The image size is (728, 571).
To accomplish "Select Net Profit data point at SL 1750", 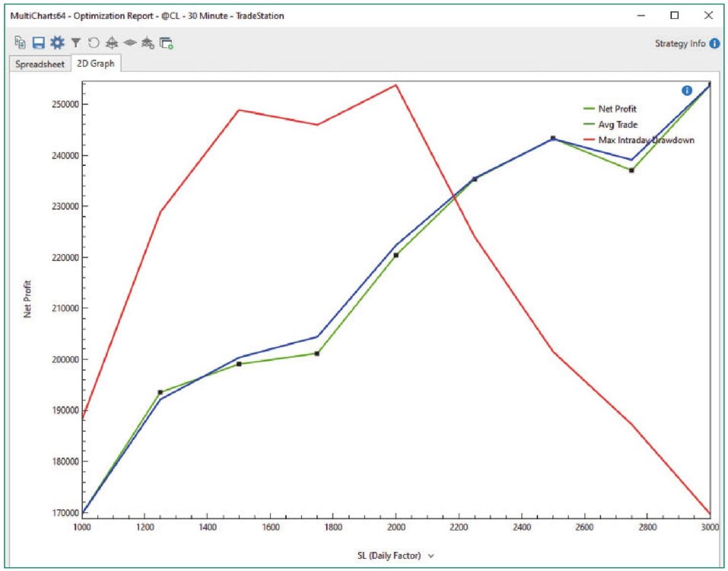I will coord(317,353).
